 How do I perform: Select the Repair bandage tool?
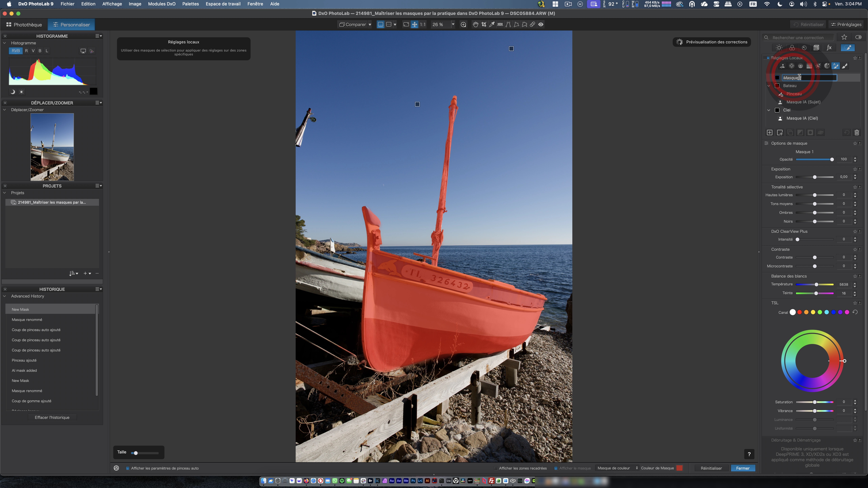pos(532,25)
